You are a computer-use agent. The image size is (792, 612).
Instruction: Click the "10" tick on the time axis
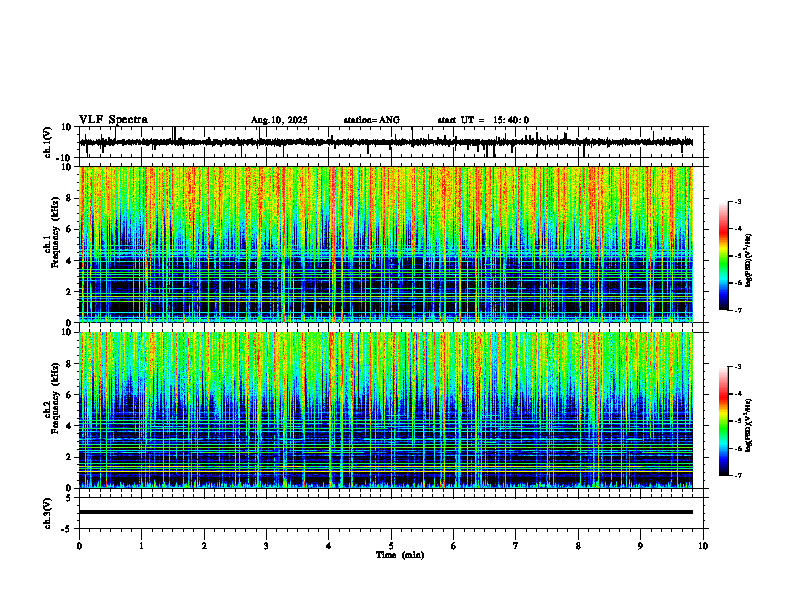(x=703, y=546)
